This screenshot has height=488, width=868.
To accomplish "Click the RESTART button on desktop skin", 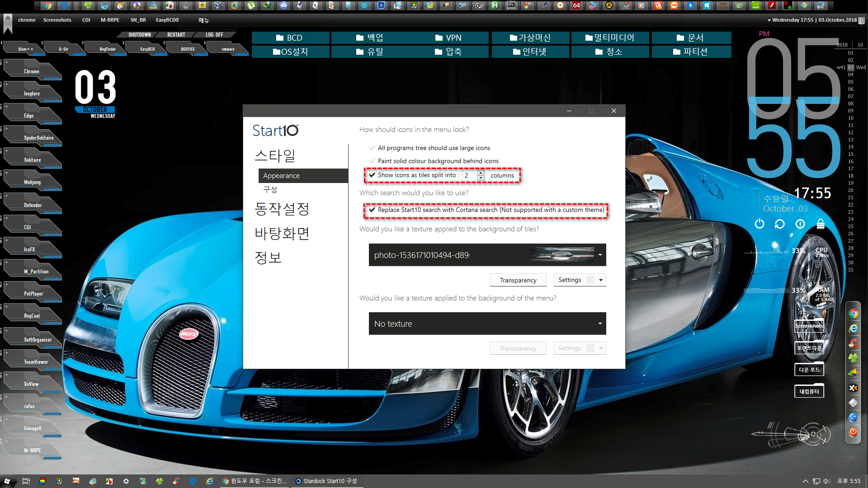I will coord(176,35).
